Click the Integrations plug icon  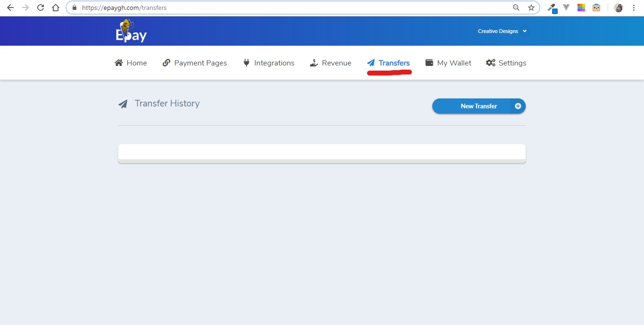pyautogui.click(x=246, y=63)
